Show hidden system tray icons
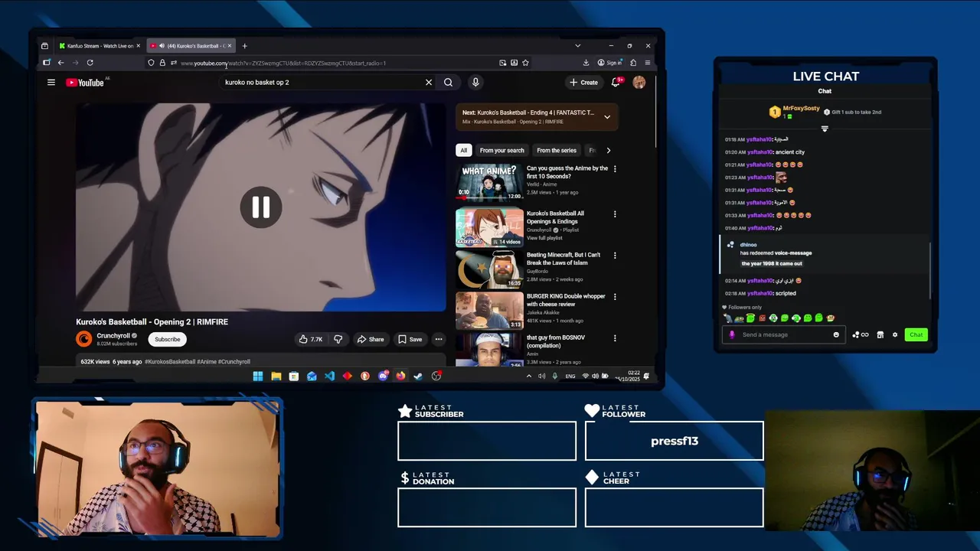Screen dimensions: 980x551 528,377
